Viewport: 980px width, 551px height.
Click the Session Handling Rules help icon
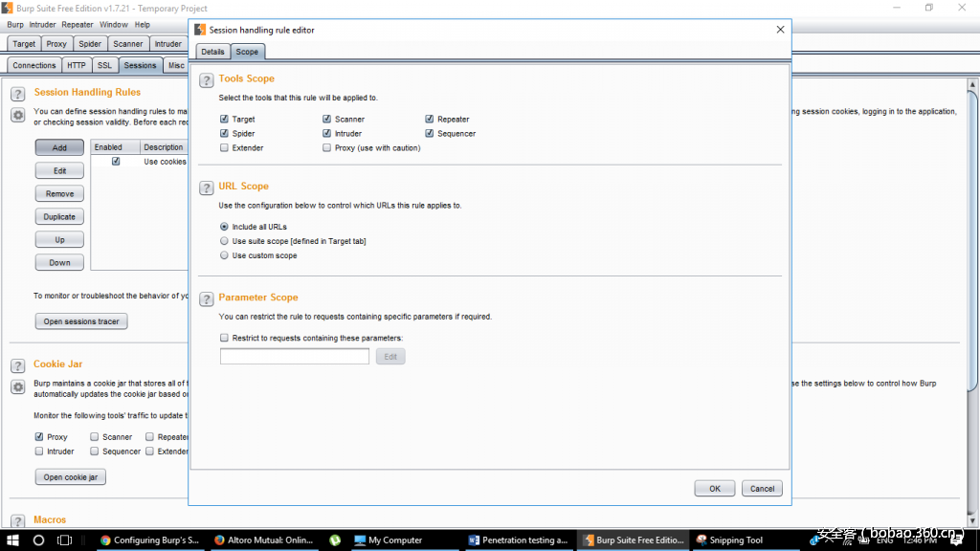[17, 94]
